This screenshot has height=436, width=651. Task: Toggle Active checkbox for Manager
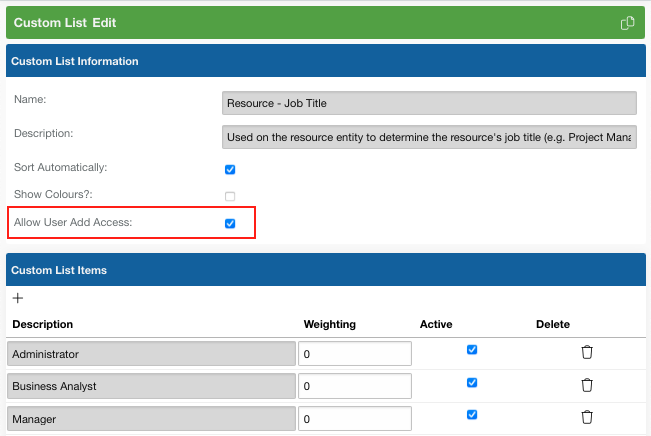point(472,414)
